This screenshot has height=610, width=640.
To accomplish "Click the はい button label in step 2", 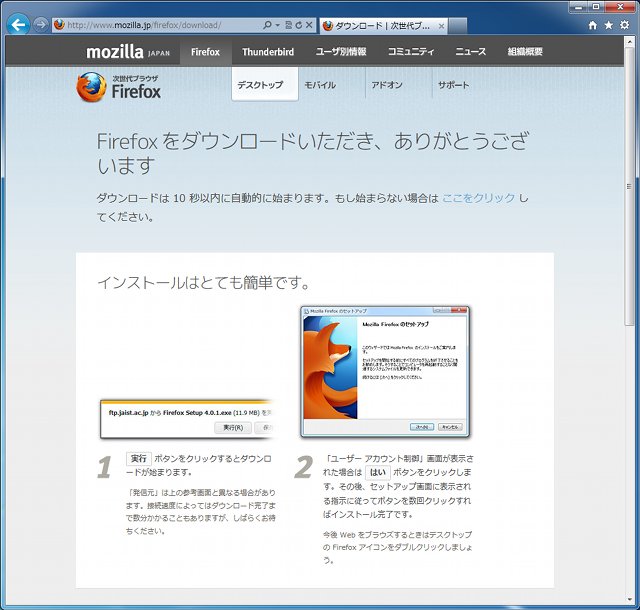I will 378,472.
